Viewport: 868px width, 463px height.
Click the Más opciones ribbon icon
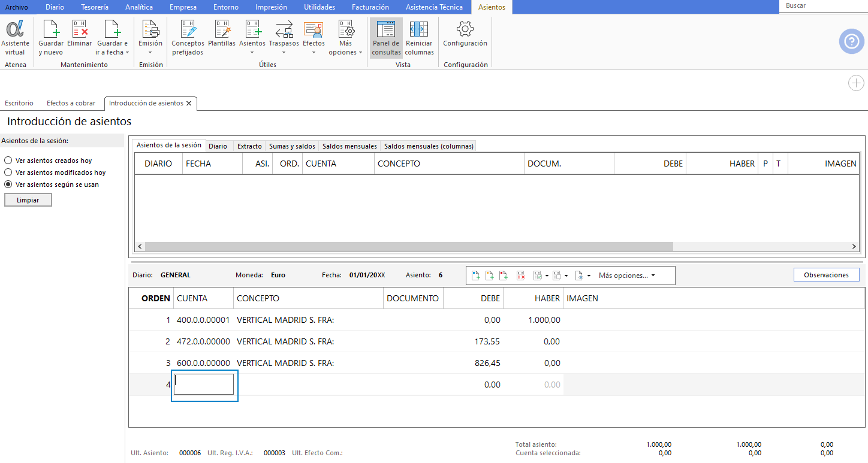345,29
